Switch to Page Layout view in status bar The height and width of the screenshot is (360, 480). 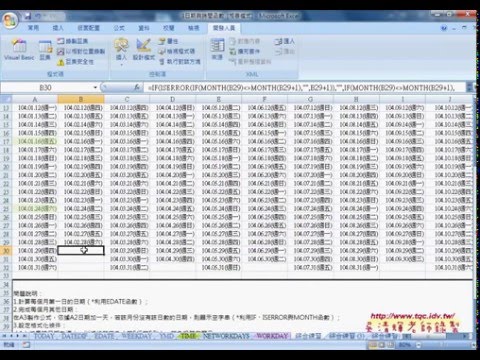[381, 345]
